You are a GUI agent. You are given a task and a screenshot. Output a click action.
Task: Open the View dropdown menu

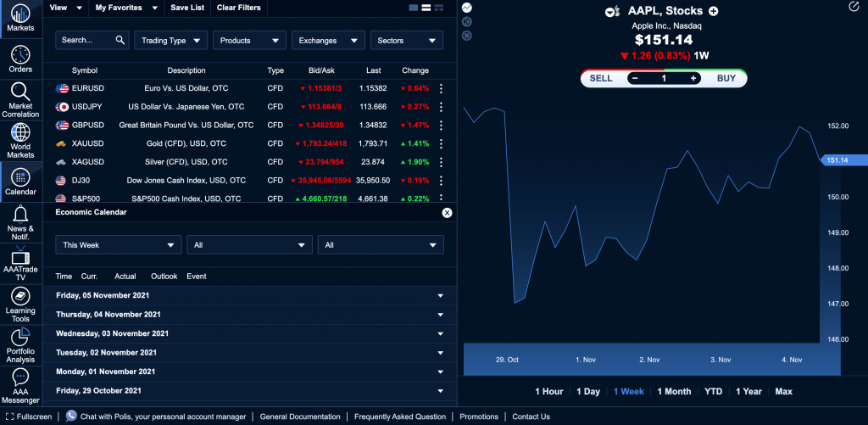click(65, 8)
